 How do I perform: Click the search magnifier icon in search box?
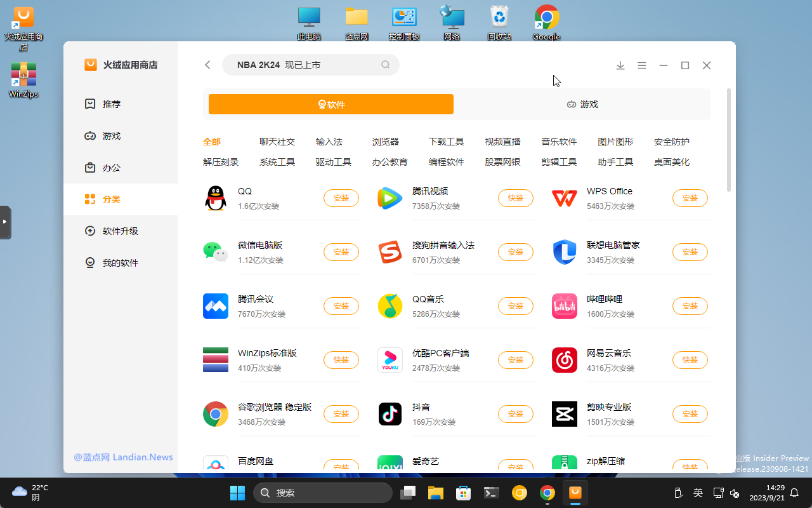(x=386, y=65)
